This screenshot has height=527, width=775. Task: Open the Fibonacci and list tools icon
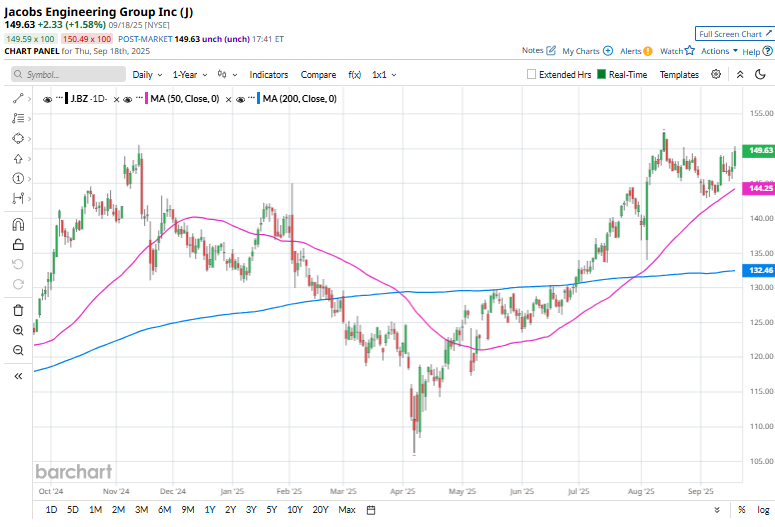tap(18, 118)
